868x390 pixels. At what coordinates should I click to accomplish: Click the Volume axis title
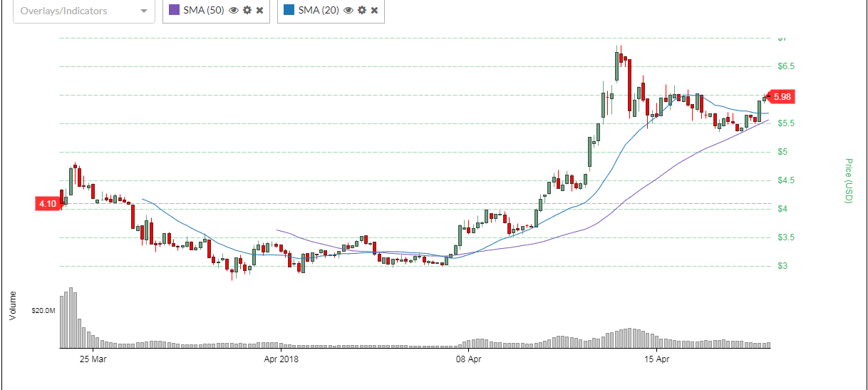12,305
